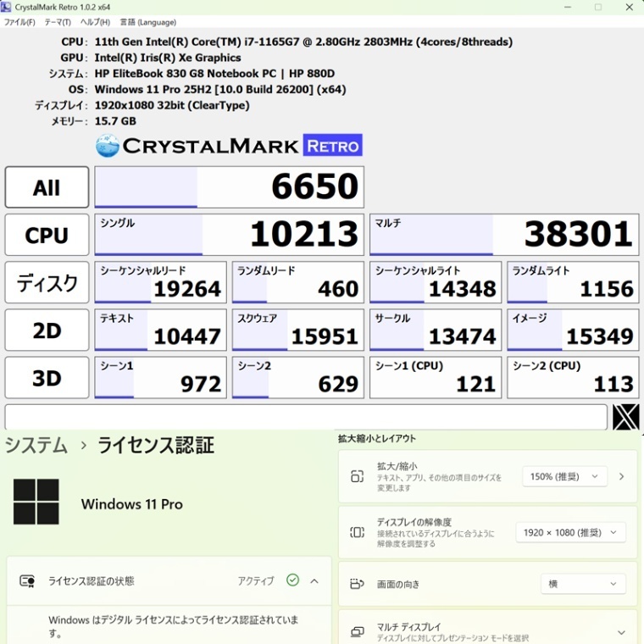
Task: Click the ディスプレイ line 1920x1080 32bit
Action: click(x=172, y=106)
